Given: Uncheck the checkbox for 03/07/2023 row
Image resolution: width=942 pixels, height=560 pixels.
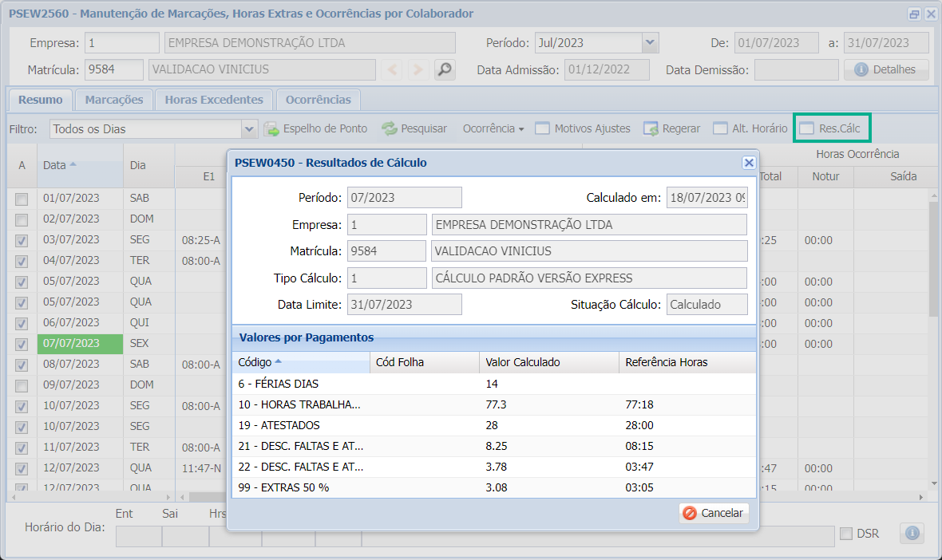Looking at the screenshot, I should pyautogui.click(x=22, y=240).
